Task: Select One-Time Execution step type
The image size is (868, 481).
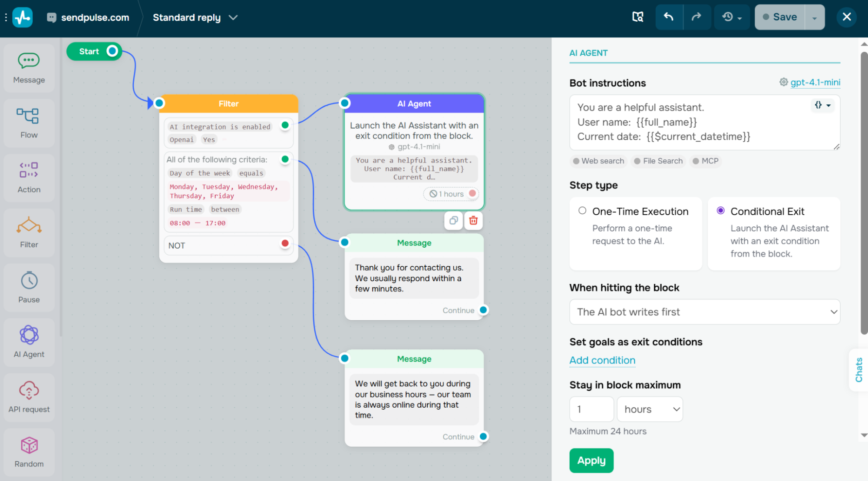Action: pyautogui.click(x=636, y=234)
